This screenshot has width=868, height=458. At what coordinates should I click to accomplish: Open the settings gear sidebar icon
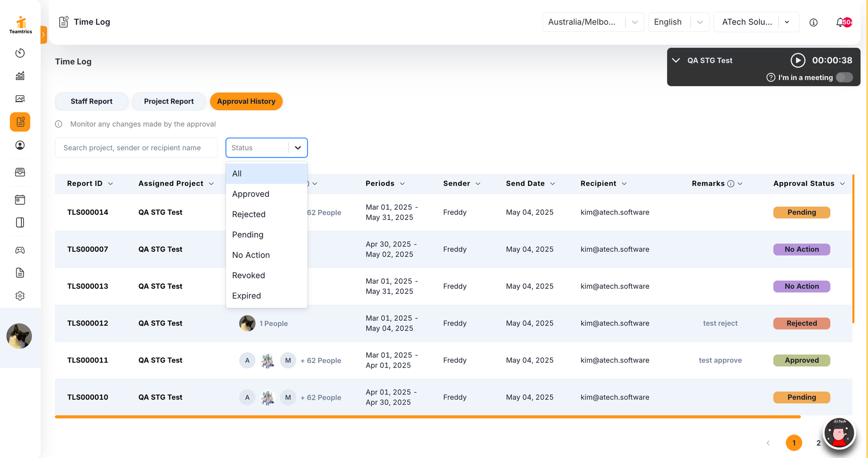(x=20, y=296)
